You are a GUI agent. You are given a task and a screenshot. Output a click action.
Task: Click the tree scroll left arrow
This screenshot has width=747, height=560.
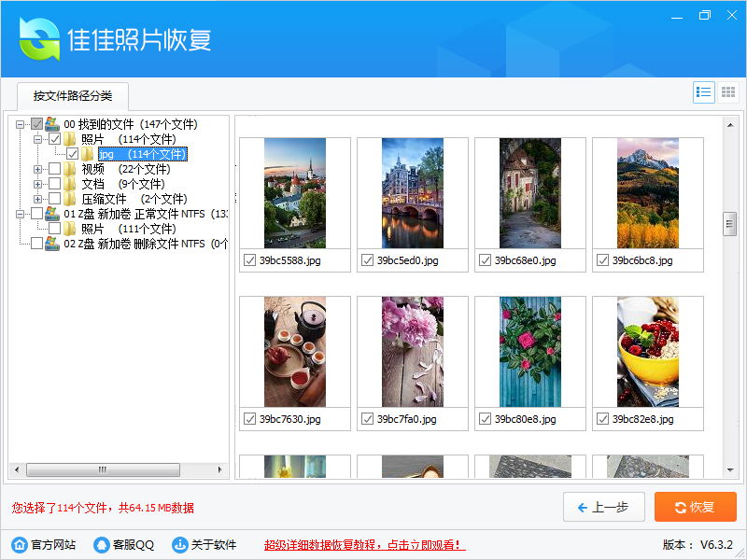[x=17, y=470]
